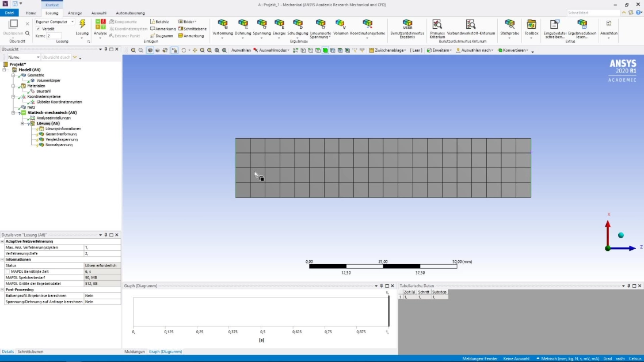The width and height of the screenshot is (644, 362).
Task: Select the Analyseeinstellungen tree item
Action: 54,118
